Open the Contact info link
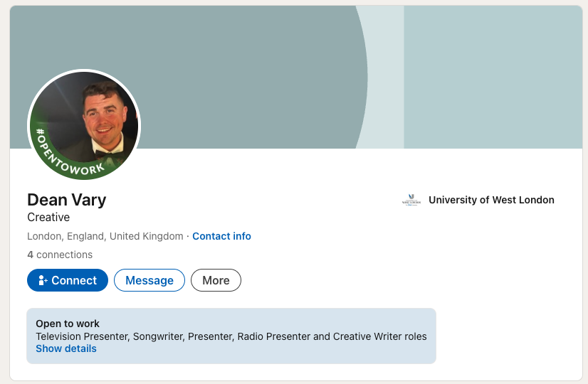 point(221,236)
